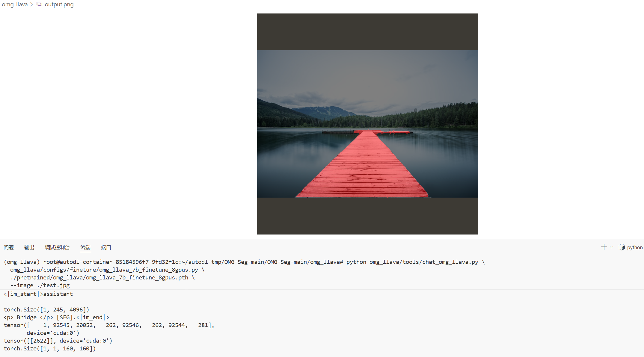Show the 端口 tab
The height and width of the screenshot is (357, 644).
[106, 247]
